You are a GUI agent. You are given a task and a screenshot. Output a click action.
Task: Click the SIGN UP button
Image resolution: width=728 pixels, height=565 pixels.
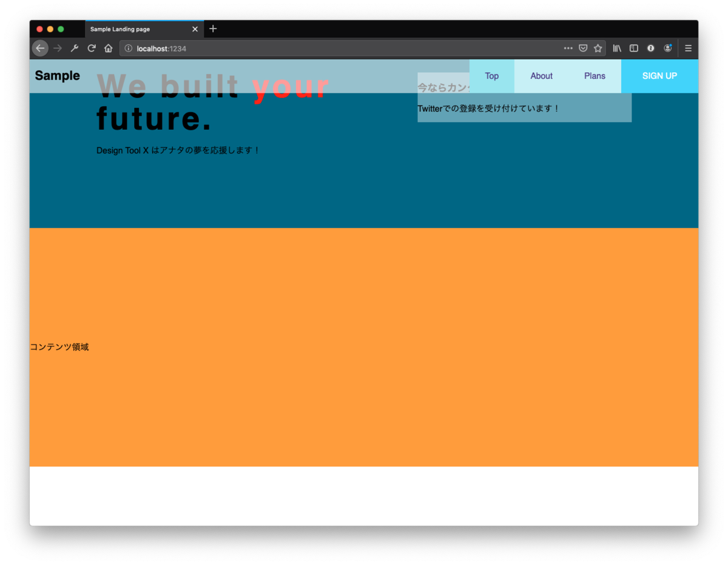click(659, 76)
